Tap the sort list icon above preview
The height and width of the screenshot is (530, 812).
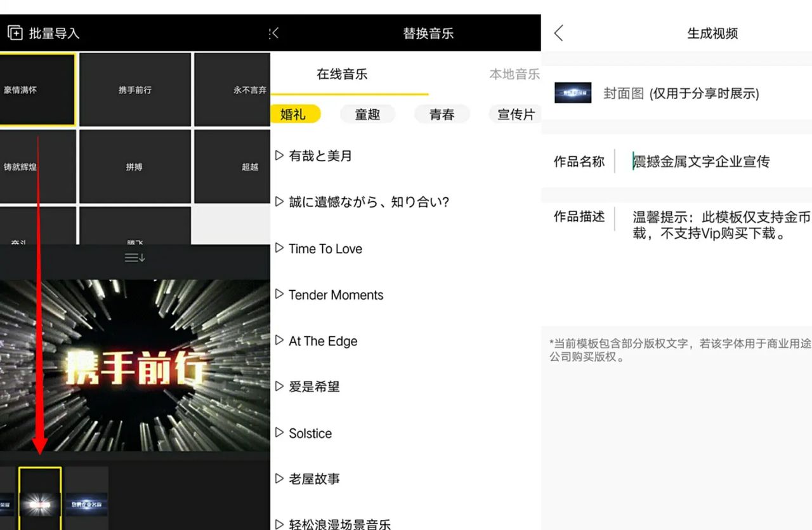[x=134, y=257]
